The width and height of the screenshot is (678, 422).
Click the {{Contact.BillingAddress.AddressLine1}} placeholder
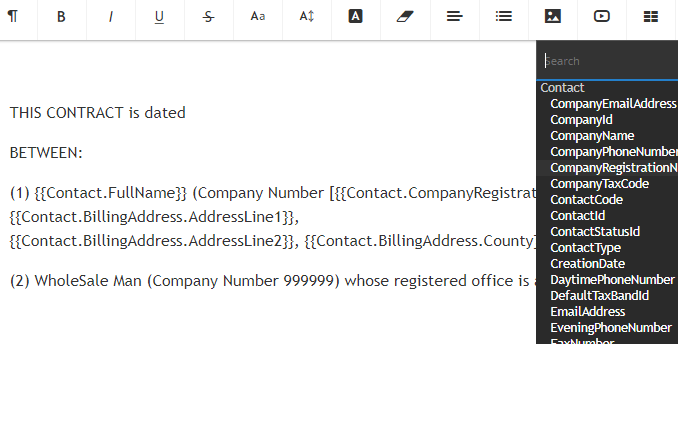(152, 217)
